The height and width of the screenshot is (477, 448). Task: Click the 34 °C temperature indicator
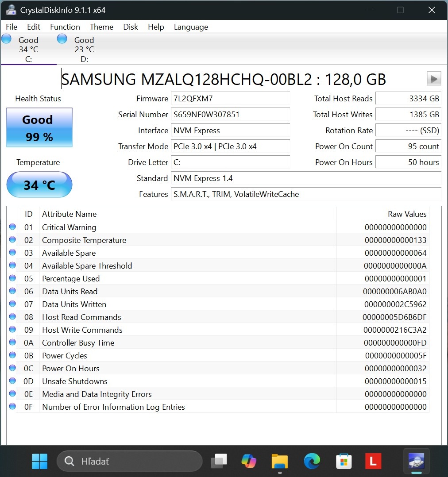39,185
